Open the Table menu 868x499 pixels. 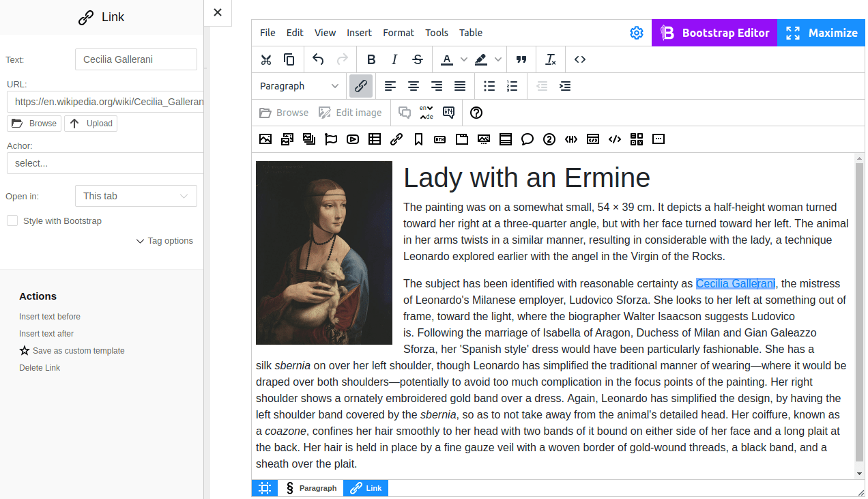coord(470,33)
